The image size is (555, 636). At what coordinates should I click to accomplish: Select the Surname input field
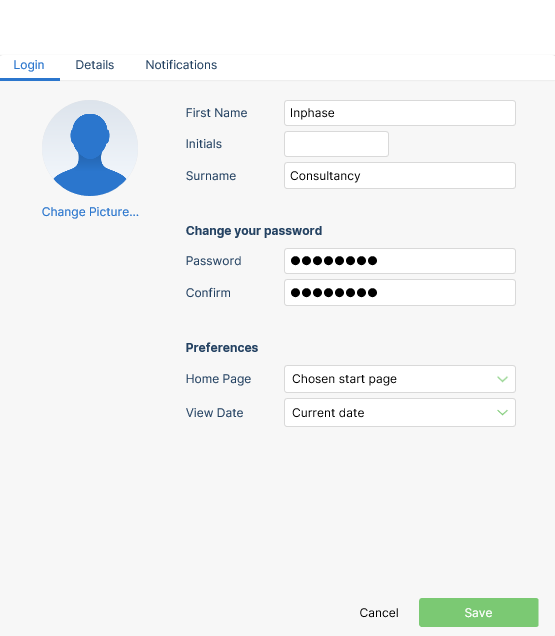(x=400, y=176)
